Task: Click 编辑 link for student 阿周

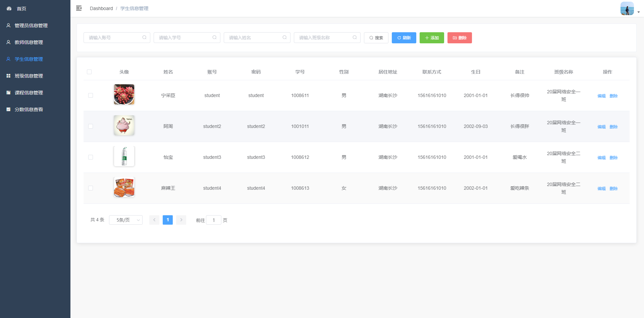Action: pyautogui.click(x=601, y=127)
